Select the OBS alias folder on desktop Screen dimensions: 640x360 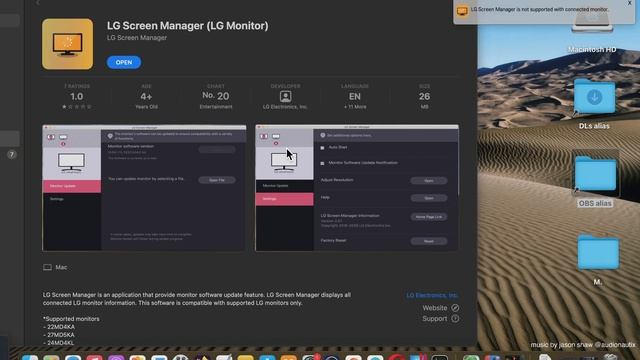click(595, 180)
